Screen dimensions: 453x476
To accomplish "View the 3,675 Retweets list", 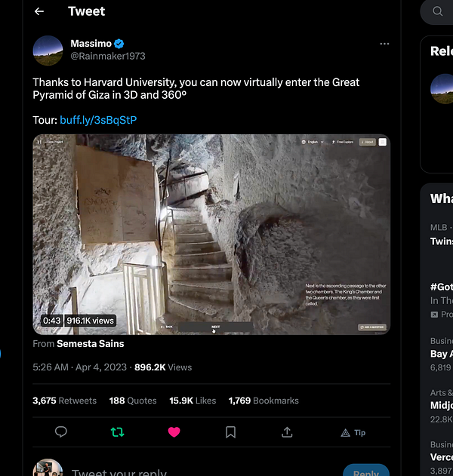I will [64, 401].
